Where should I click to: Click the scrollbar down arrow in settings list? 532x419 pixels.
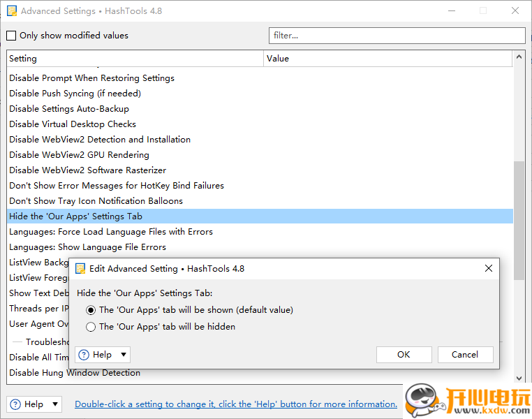[519, 378]
